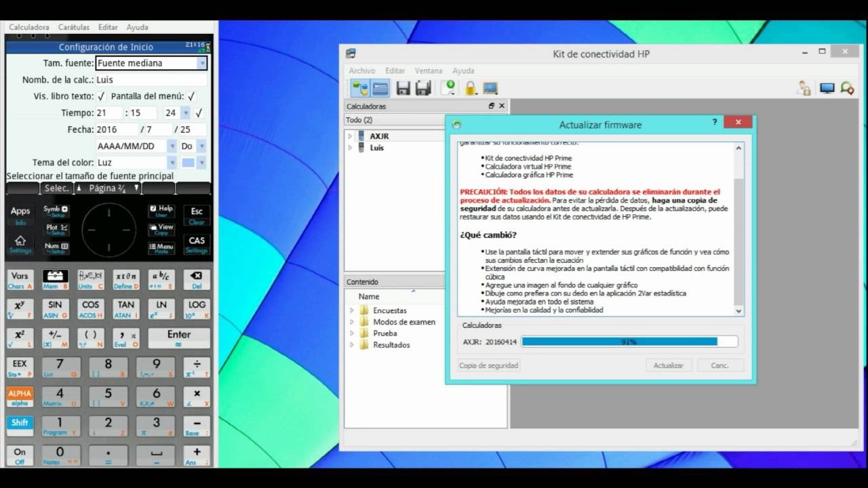The image size is (868, 488).
Task: Click the Fecha year field 2016
Action: [x=117, y=129]
